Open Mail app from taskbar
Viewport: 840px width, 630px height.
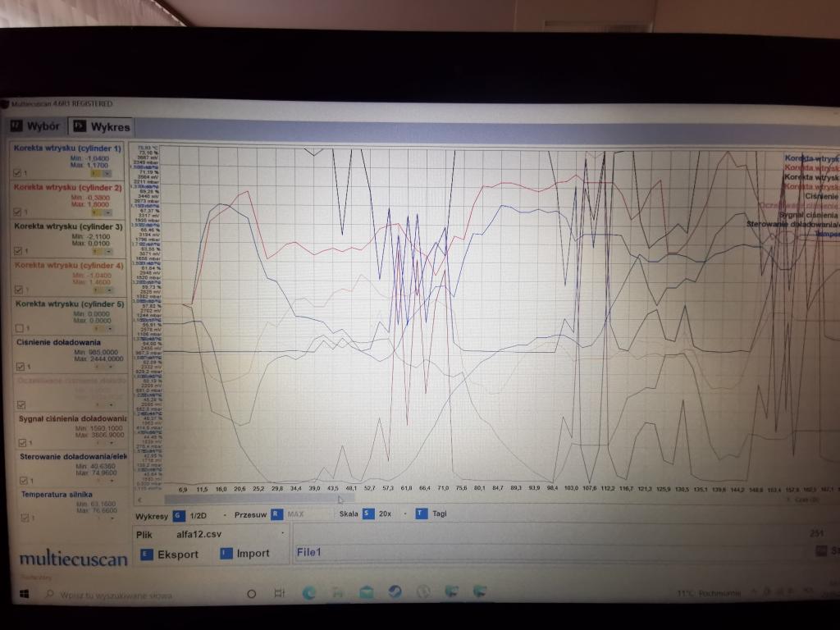point(367,592)
